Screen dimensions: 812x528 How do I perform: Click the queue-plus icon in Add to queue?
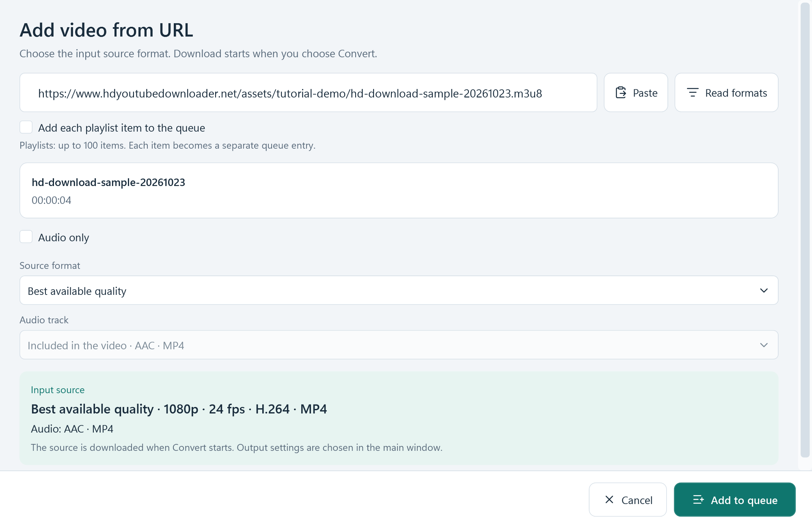click(x=698, y=500)
